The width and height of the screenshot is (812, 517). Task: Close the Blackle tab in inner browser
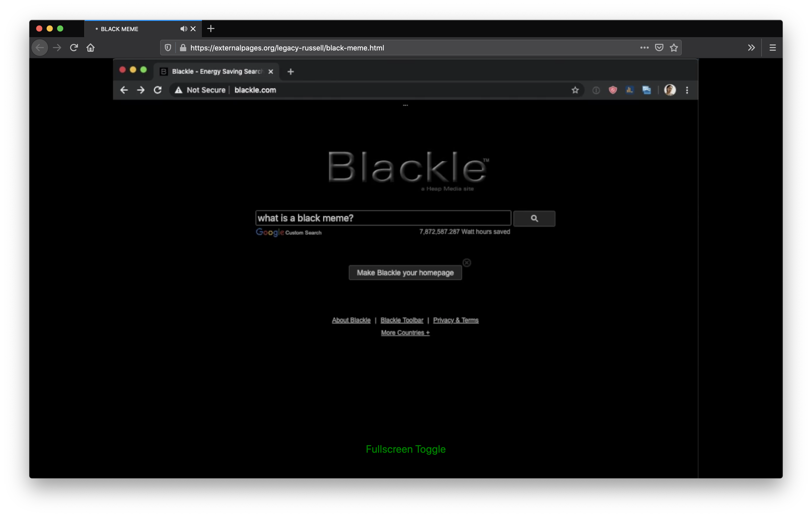click(x=270, y=71)
